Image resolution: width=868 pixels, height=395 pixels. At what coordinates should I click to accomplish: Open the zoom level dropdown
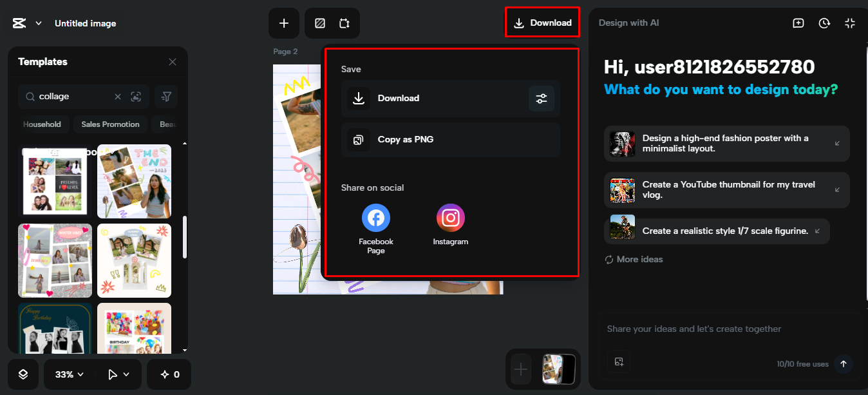click(x=68, y=374)
